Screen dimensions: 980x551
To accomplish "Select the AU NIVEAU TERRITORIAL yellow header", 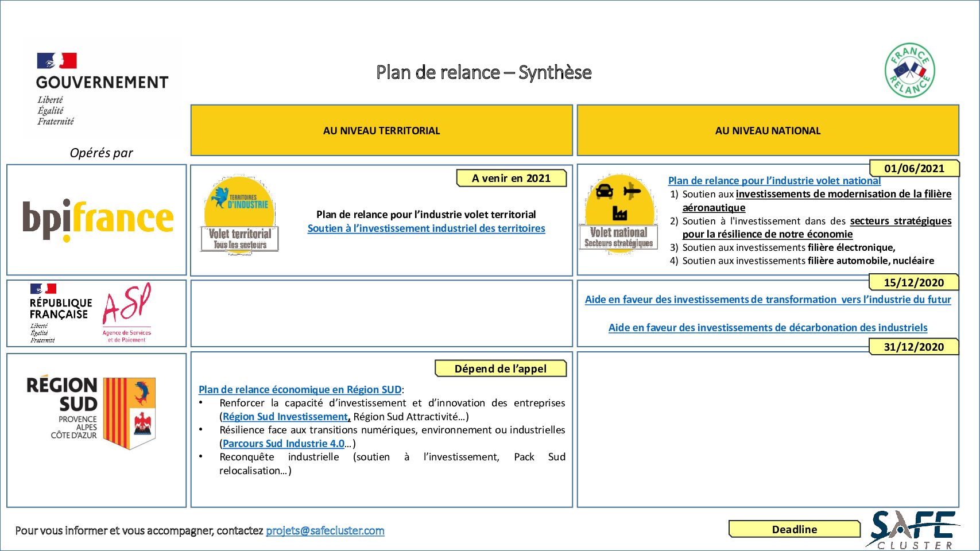I will pyautogui.click(x=381, y=130).
